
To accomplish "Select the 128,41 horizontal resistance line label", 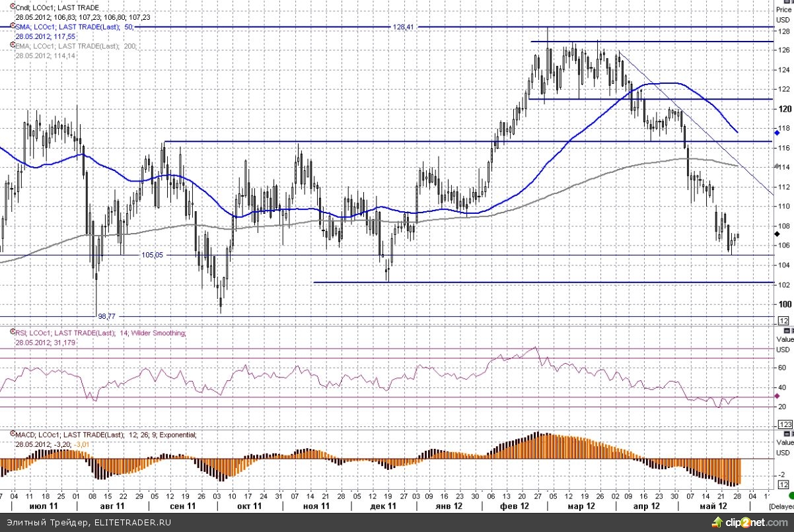I will point(402,27).
